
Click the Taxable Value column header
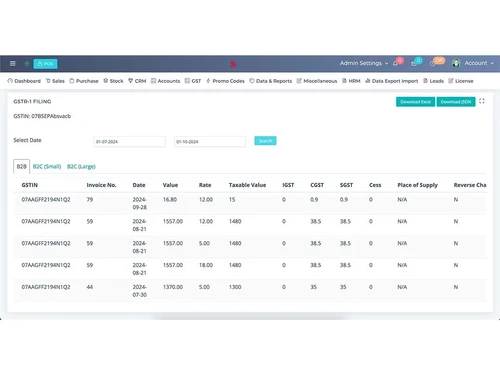pos(247,185)
